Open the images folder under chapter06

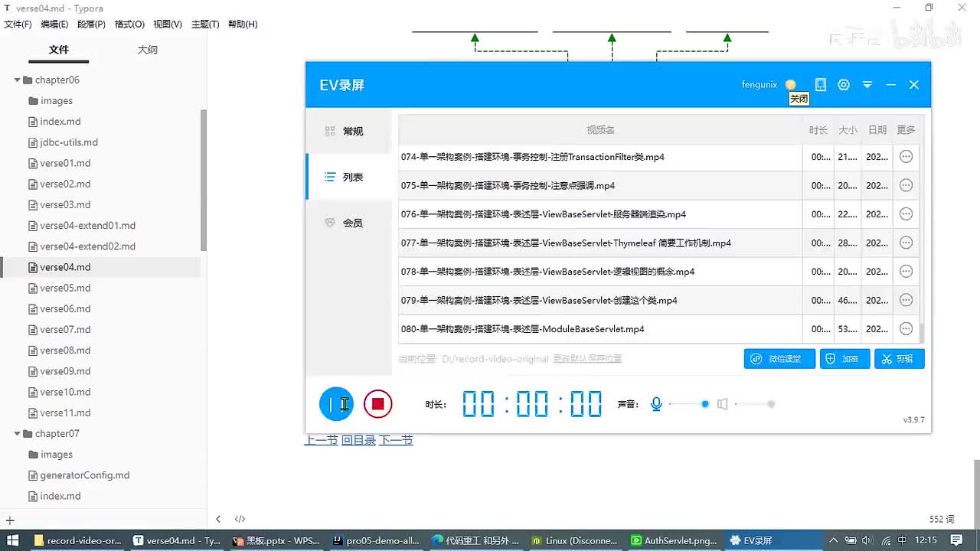pyautogui.click(x=56, y=101)
